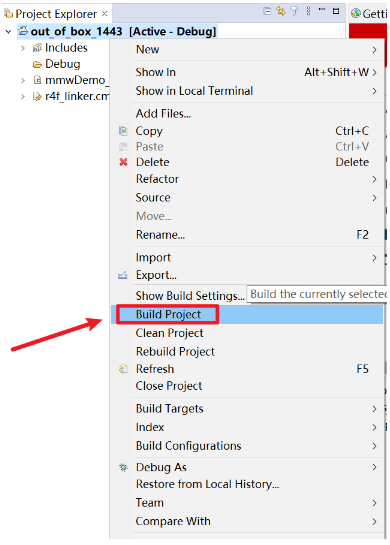Screen dimensions: 390x545
Task: Choose Refresh from the context menu
Action: coord(247,369)
